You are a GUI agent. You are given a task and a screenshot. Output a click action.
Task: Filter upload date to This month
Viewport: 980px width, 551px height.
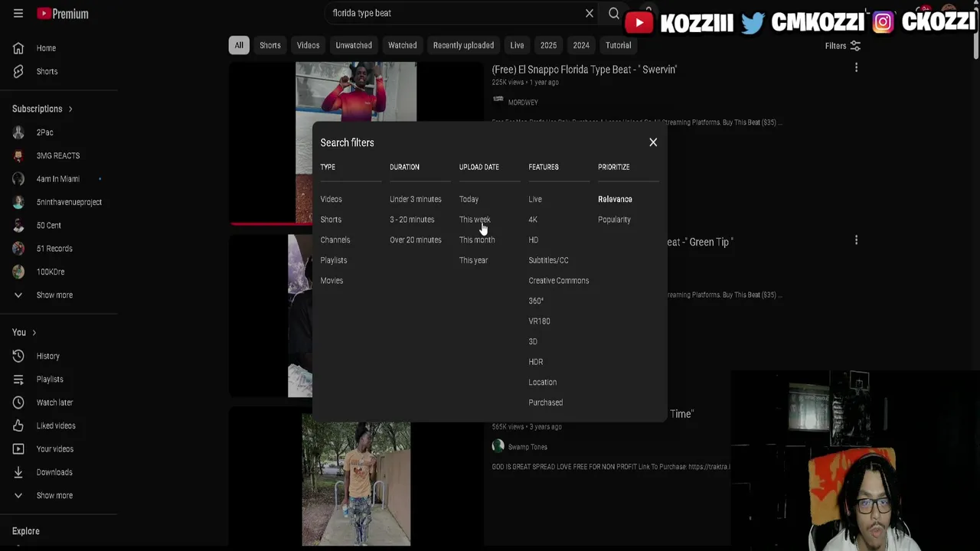point(477,240)
